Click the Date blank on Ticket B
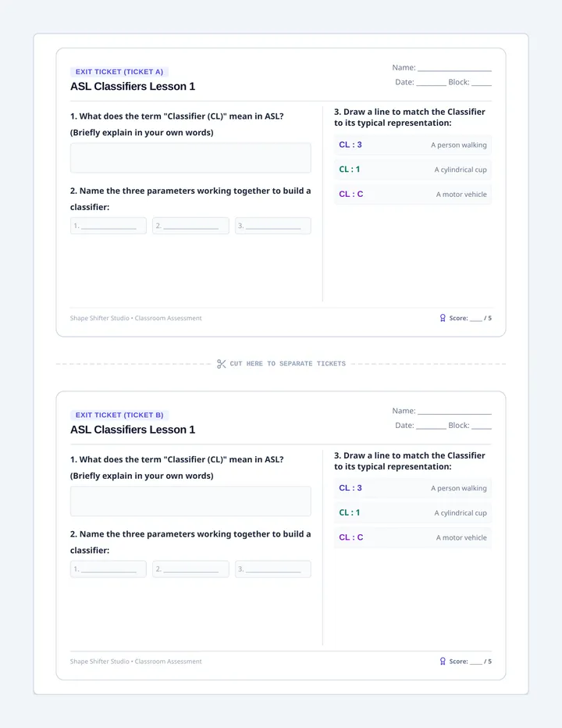562x728 pixels. (x=431, y=426)
